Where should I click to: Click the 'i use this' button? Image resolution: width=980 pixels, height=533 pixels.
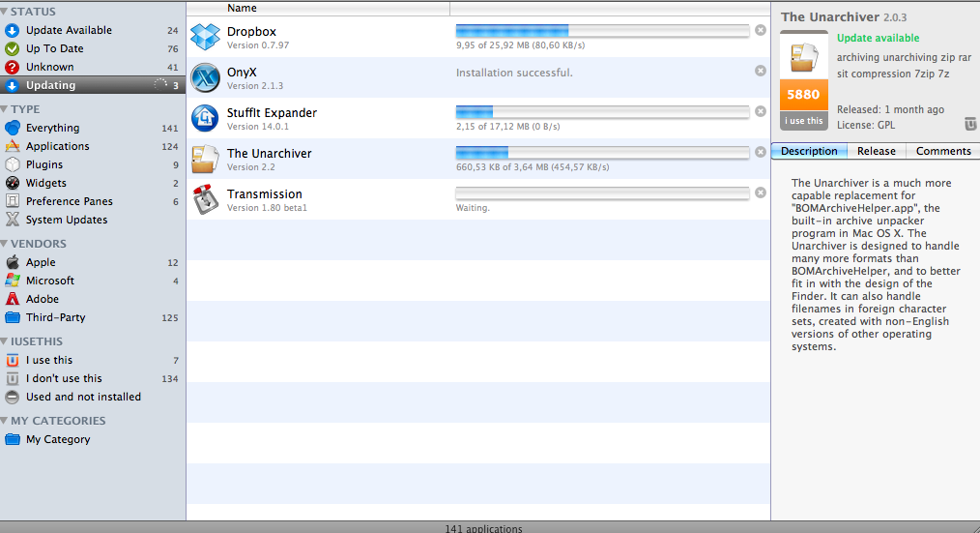tap(804, 121)
